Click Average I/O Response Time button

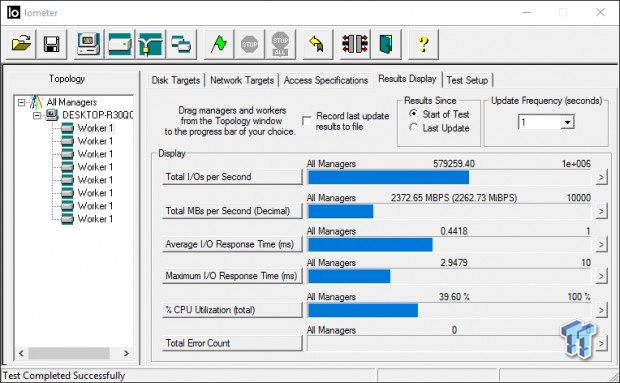click(232, 244)
